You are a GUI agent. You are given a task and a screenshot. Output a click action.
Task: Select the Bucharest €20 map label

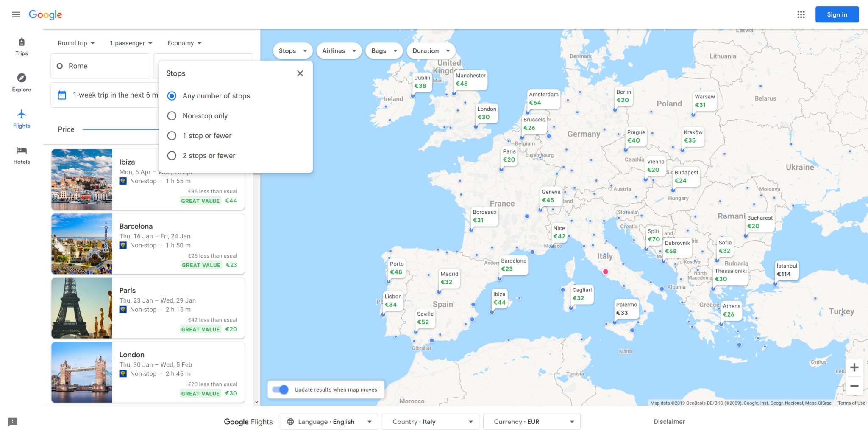point(759,222)
